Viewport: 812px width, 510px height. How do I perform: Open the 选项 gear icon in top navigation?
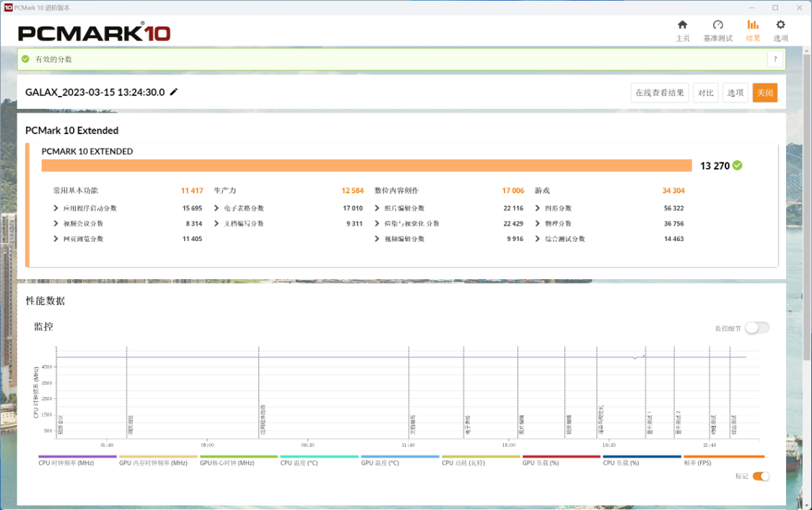pyautogui.click(x=780, y=25)
